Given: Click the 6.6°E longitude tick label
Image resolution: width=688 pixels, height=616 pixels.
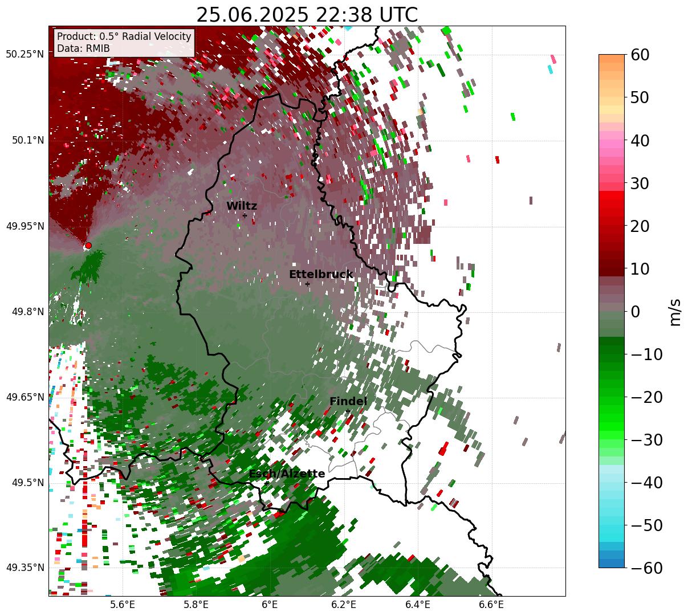Looking at the screenshot, I should [491, 605].
